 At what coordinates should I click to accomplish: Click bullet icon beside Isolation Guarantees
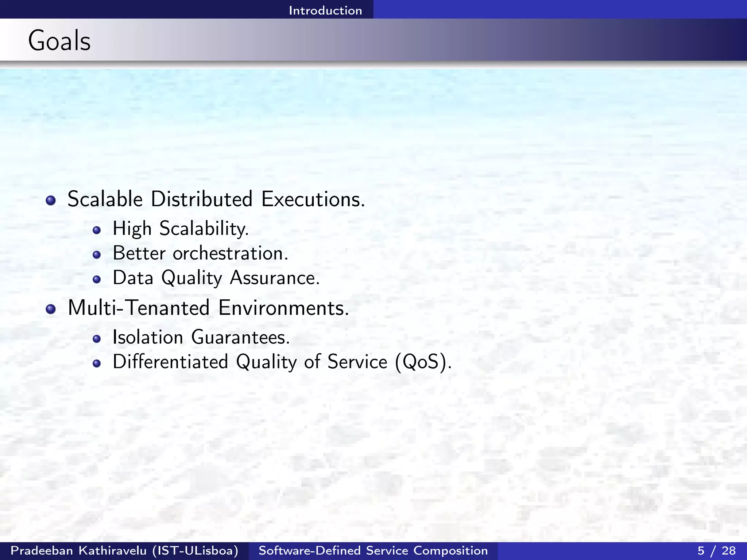(97, 339)
